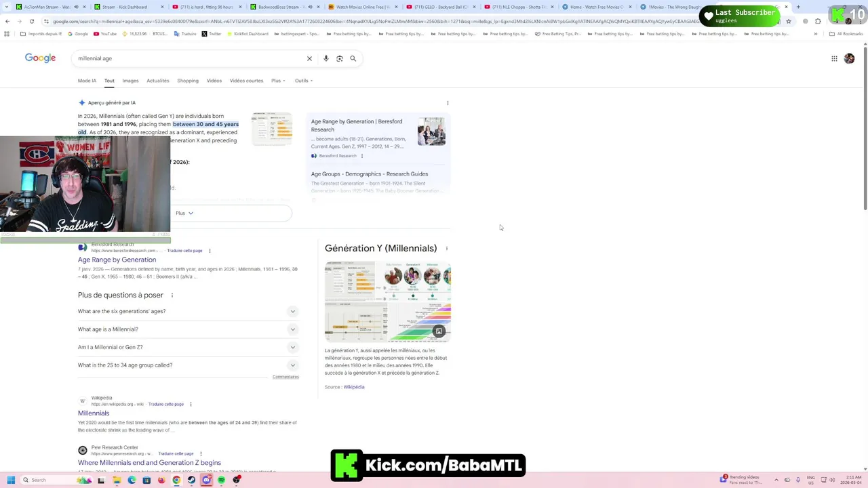868x488 pixels.
Task: Click Commentaires feedback link
Action: pyautogui.click(x=285, y=377)
